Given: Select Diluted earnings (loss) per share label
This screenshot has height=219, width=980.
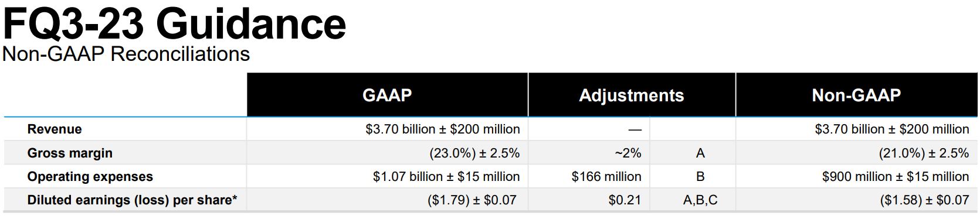Looking at the screenshot, I should [132, 200].
